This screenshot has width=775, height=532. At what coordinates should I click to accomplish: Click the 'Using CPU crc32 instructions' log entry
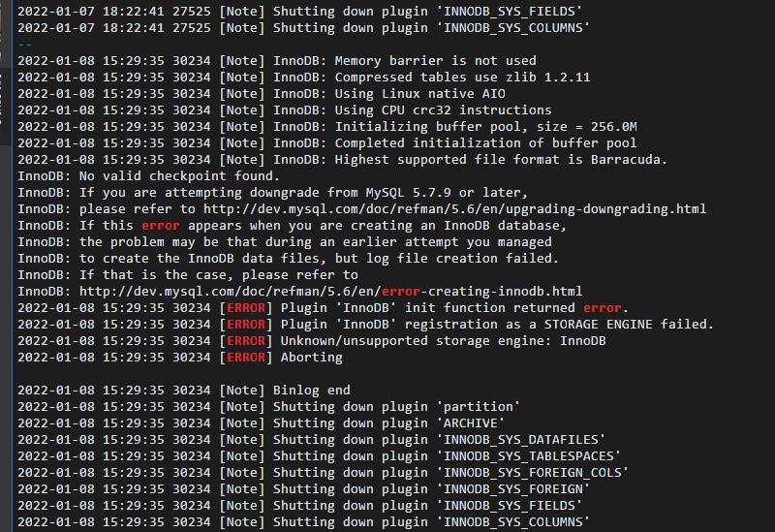(285, 110)
